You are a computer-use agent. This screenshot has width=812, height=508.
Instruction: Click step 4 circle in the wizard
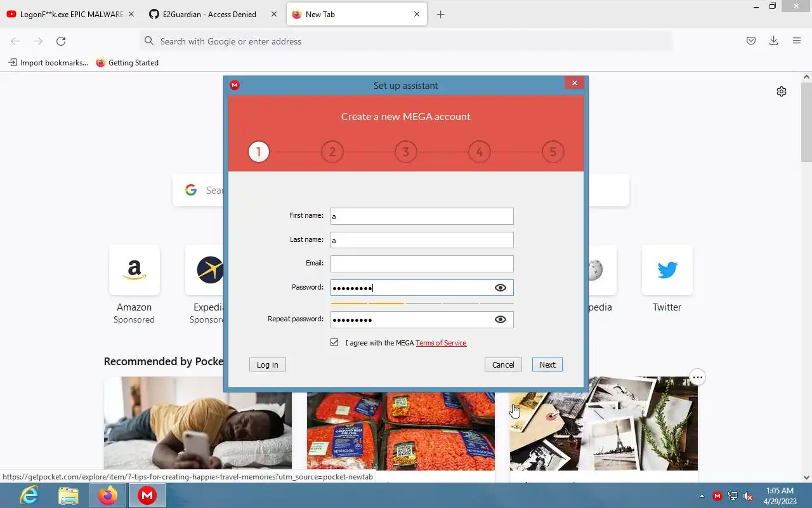[480, 152]
